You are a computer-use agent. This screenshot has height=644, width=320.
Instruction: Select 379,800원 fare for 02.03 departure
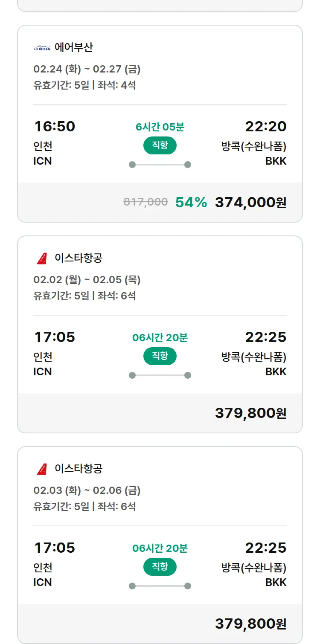click(250, 624)
